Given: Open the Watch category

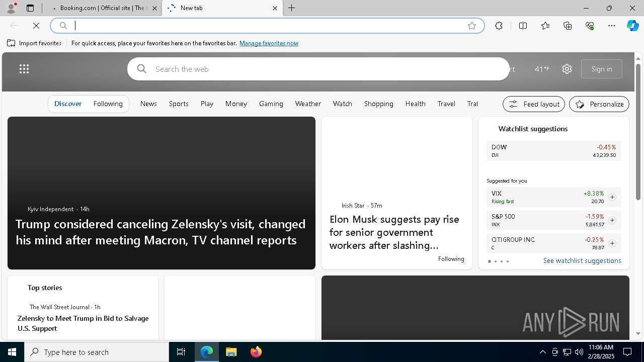Looking at the screenshot, I should tap(343, 104).
